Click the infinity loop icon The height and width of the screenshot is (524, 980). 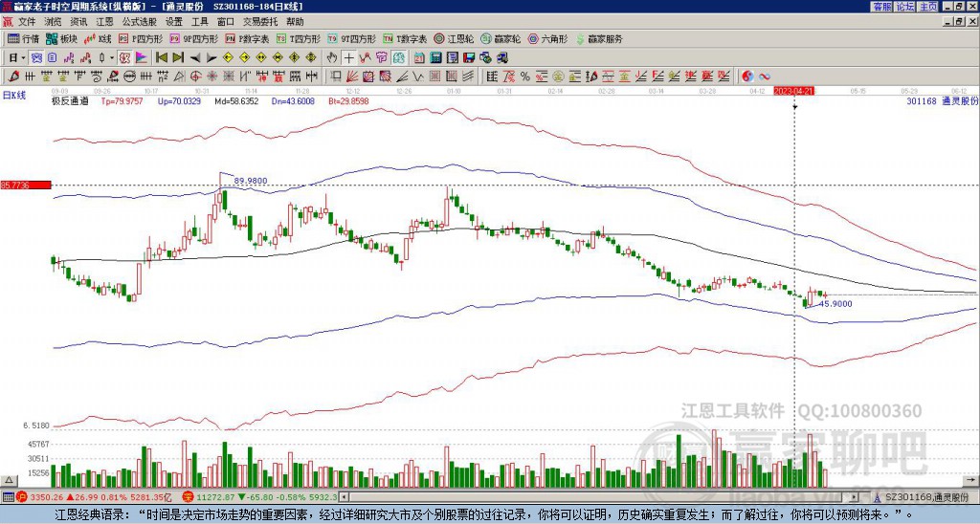(x=765, y=76)
